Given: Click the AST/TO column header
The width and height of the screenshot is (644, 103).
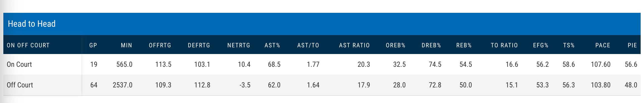Looking at the screenshot, I should (308, 45).
